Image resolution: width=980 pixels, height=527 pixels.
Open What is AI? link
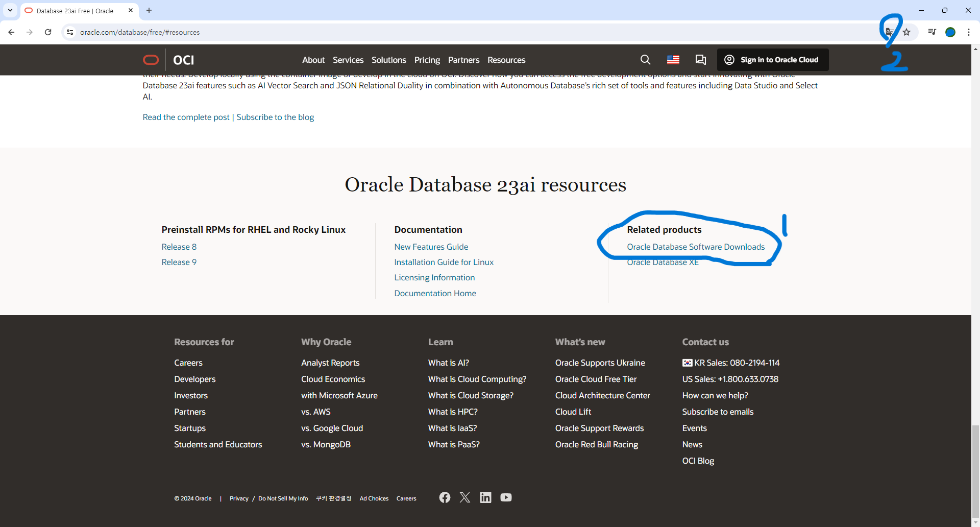click(x=449, y=363)
